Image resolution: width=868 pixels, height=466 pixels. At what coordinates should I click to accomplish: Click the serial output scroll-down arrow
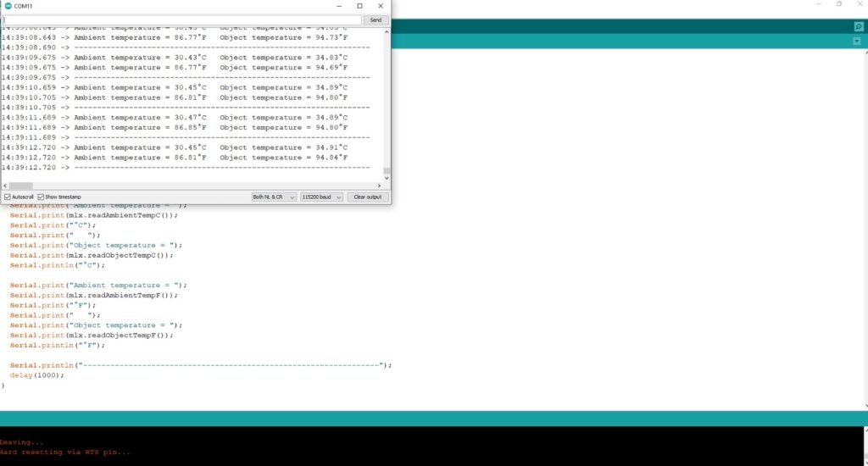coord(387,177)
